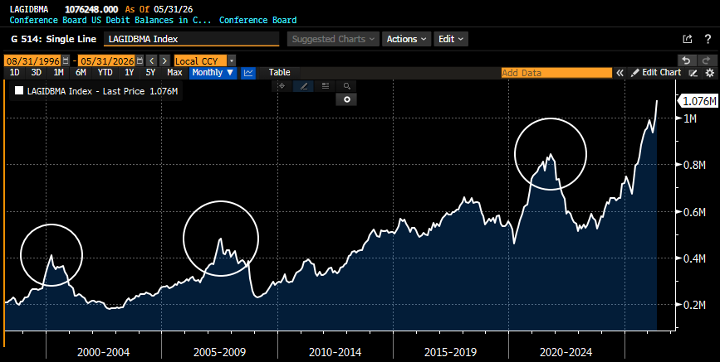Click the start date field 08/31/1996
This screenshot has height=362, width=720.
[33, 61]
